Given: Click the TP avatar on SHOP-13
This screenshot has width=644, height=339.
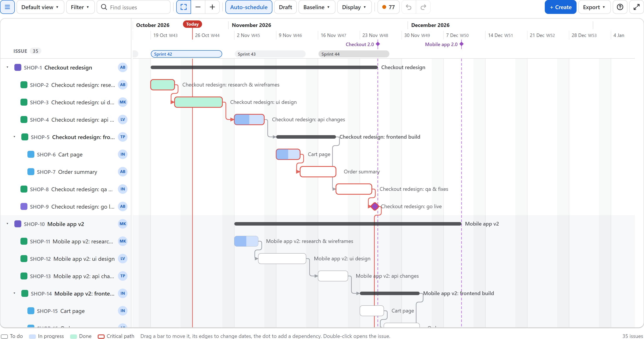Looking at the screenshot, I should pyautogui.click(x=122, y=276).
